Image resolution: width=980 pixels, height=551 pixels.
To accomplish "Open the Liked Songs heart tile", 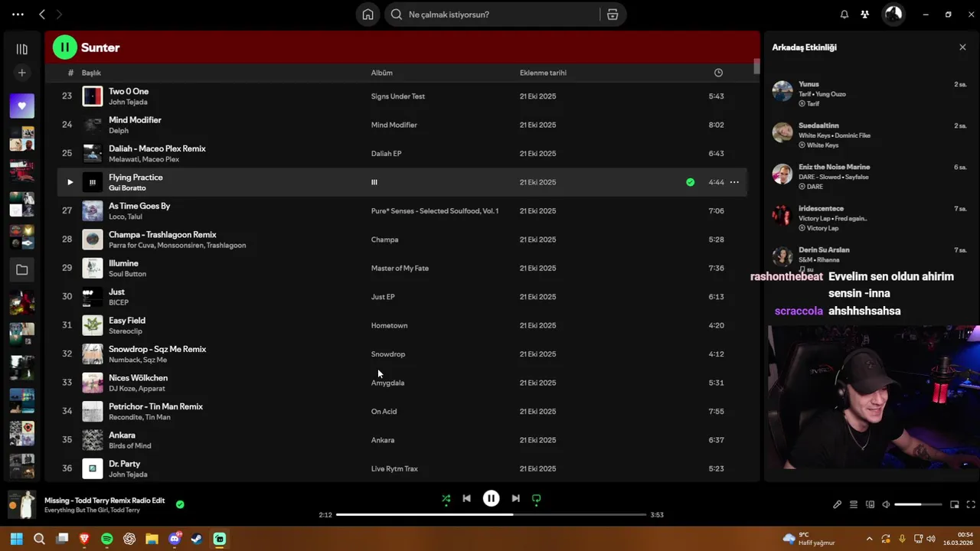I will pos(21,106).
